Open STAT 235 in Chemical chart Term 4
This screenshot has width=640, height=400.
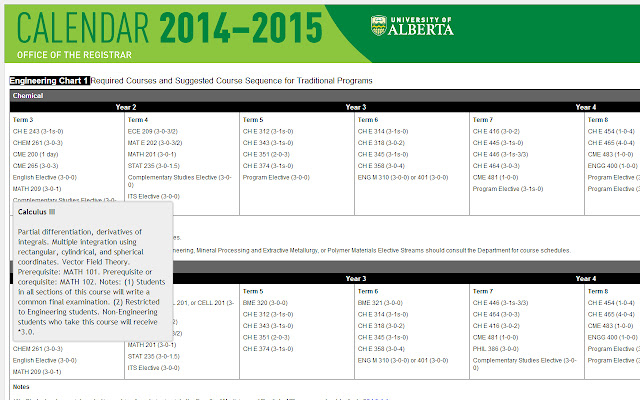click(x=153, y=166)
